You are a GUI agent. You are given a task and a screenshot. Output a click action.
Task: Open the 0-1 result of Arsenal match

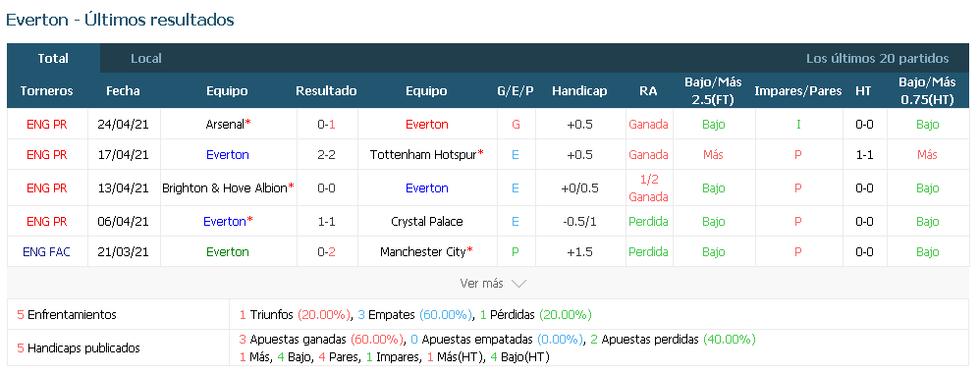[x=326, y=125]
